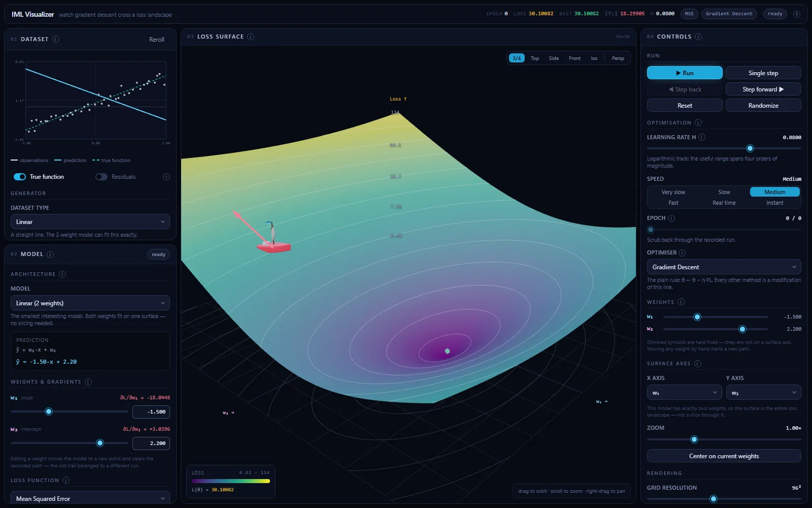
Task: Choose Real time speed
Action: pos(724,203)
